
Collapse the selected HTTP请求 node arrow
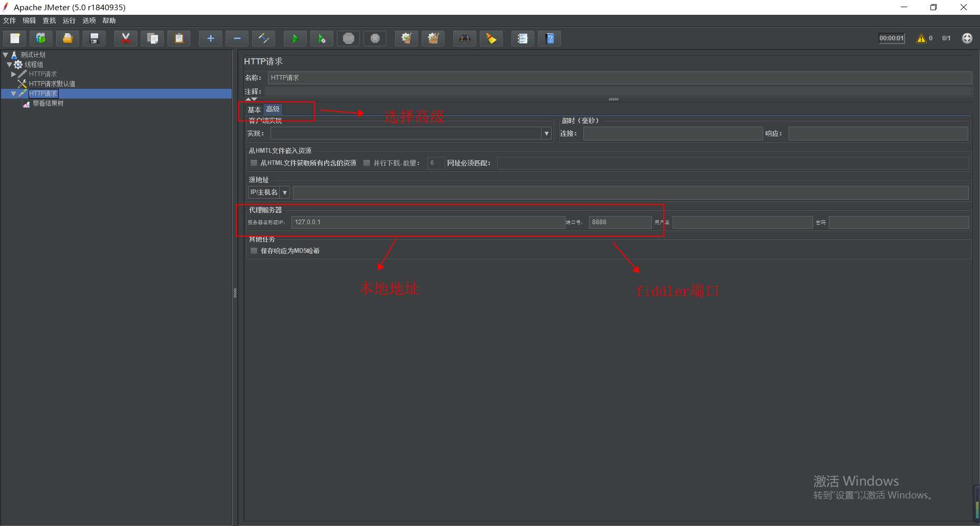pyautogui.click(x=14, y=93)
